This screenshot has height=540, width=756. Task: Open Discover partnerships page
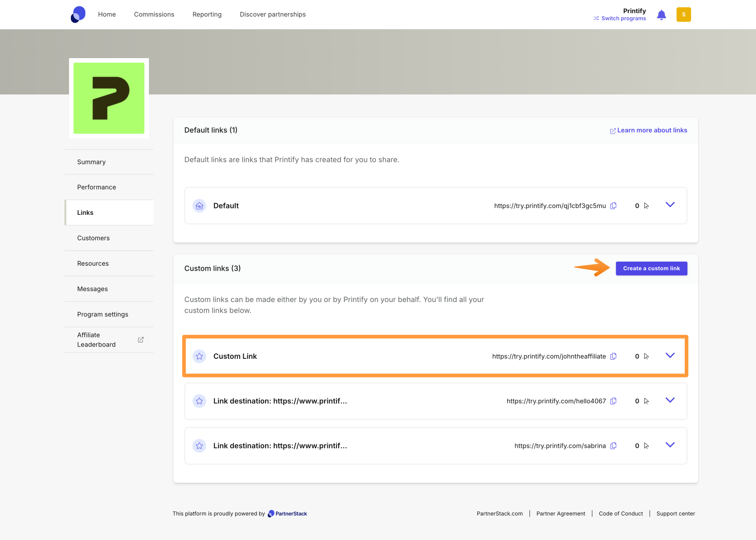[x=273, y=15]
